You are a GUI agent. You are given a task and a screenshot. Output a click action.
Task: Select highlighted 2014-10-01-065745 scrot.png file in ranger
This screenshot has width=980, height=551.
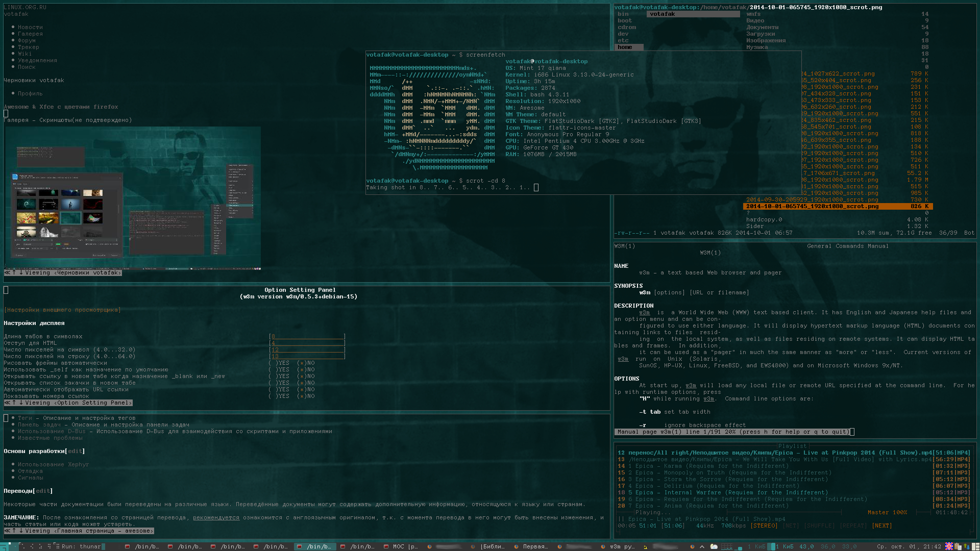coord(838,207)
